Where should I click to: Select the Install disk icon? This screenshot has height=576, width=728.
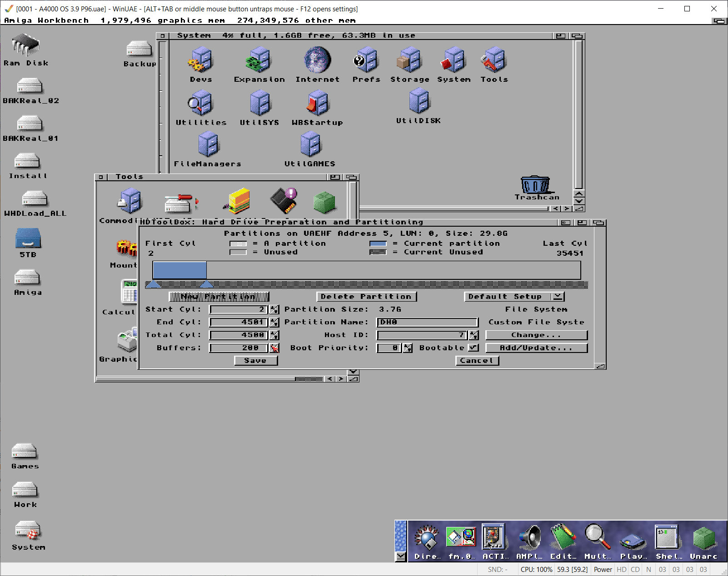(x=27, y=161)
